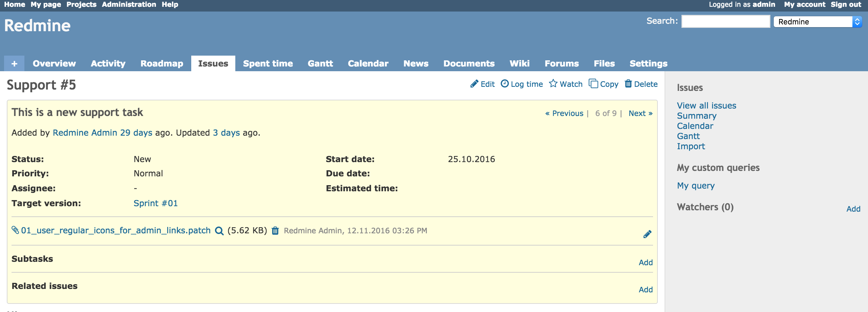Click the 29 days activity link
Viewport: 868px width, 312px height.
pyautogui.click(x=136, y=133)
